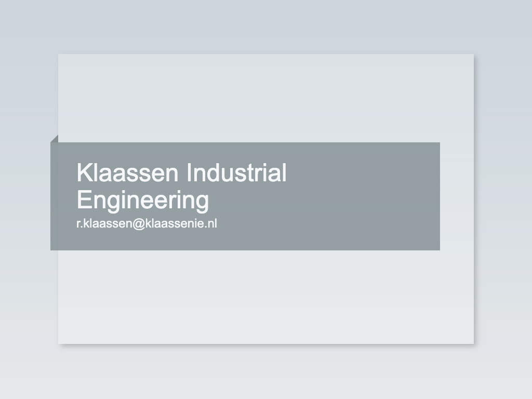Click the "@" symbol in the email address

coord(139,223)
